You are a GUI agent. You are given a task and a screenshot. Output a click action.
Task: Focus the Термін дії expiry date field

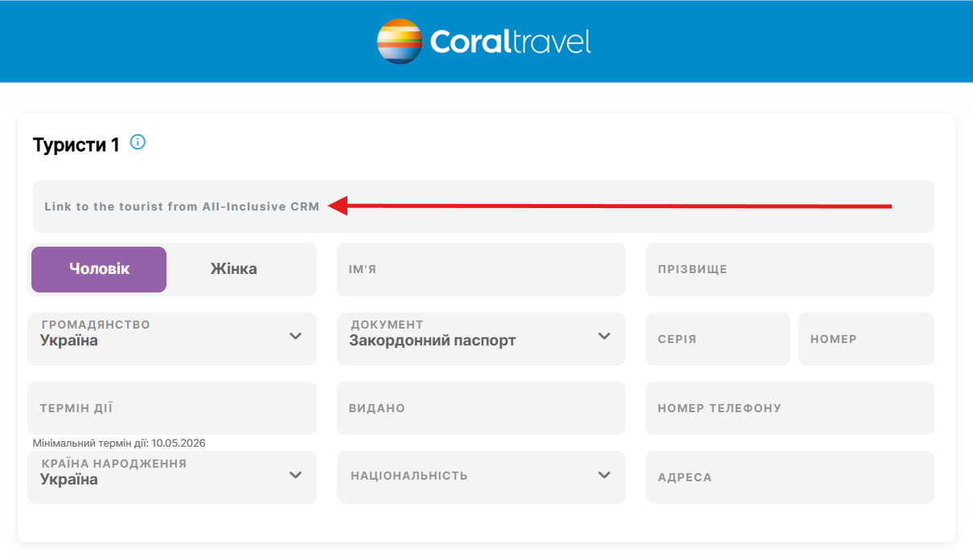pos(171,408)
